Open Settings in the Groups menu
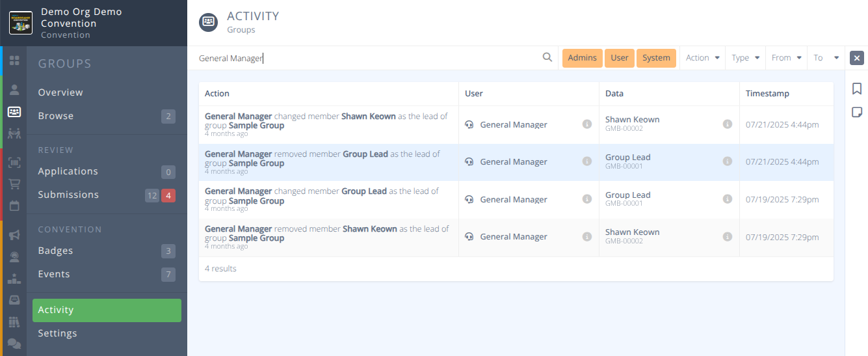The height and width of the screenshot is (356, 868). click(57, 333)
